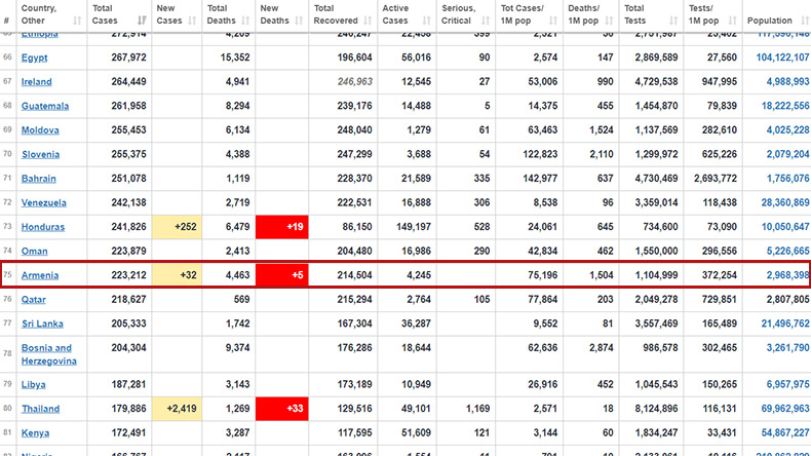
Task: Click New Deaths column sort icon
Action: coord(298,21)
